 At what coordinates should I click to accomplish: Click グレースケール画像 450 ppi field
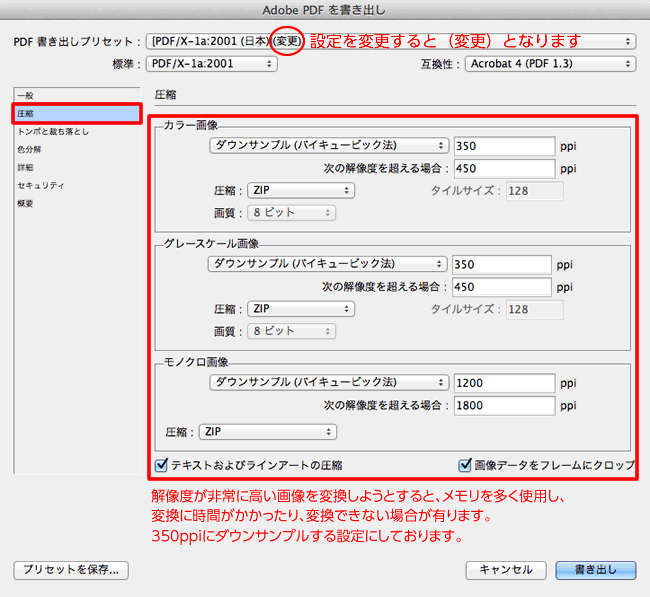(x=502, y=287)
